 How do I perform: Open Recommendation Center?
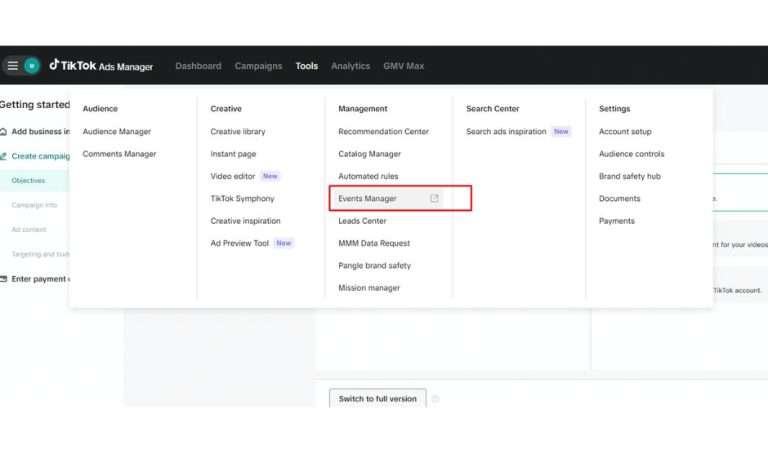tap(384, 132)
